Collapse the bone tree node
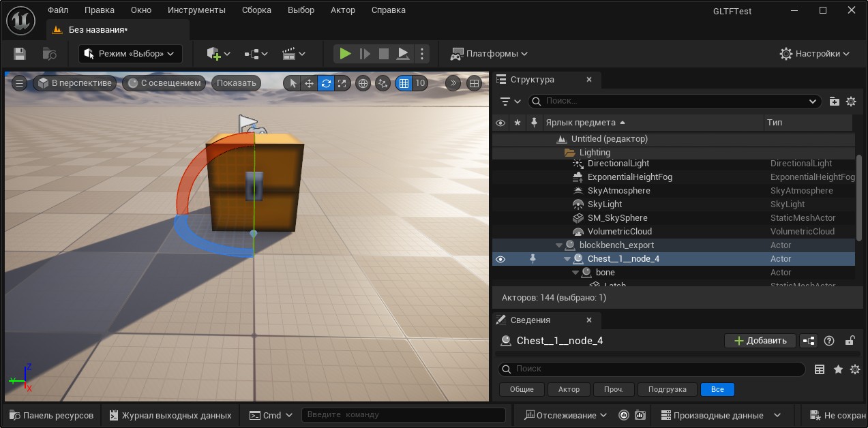Viewport: 868px width, 428px height. 575,273
